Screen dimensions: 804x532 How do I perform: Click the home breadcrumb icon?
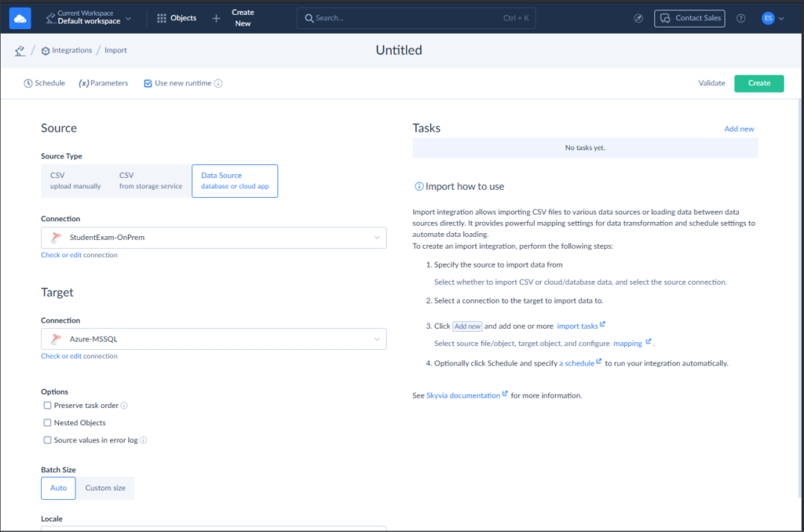tap(20, 51)
